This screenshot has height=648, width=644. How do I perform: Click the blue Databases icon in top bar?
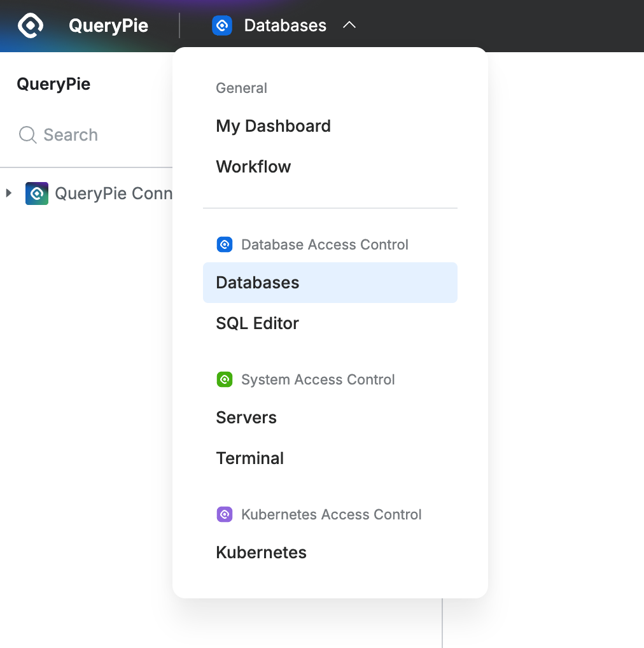[x=222, y=26]
